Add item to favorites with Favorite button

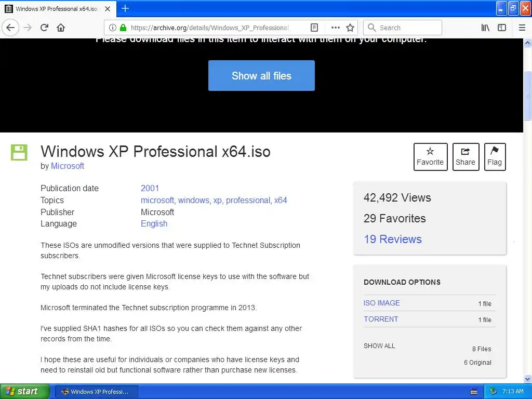430,157
